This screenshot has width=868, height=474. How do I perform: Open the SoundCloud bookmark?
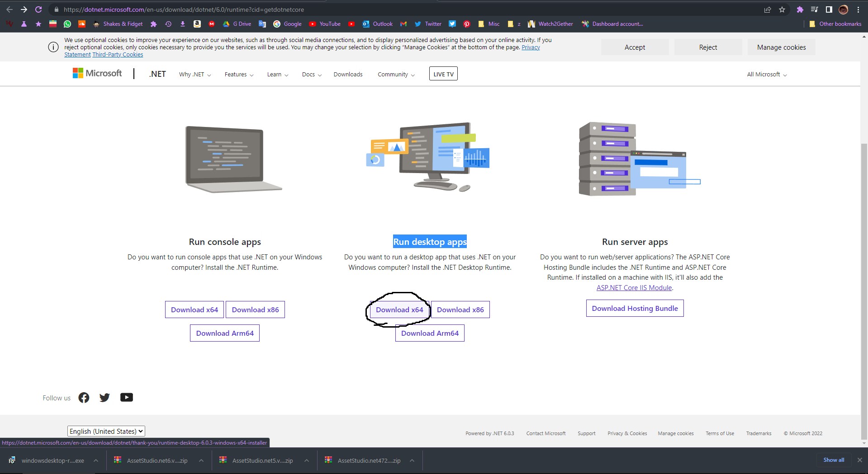pos(82,24)
